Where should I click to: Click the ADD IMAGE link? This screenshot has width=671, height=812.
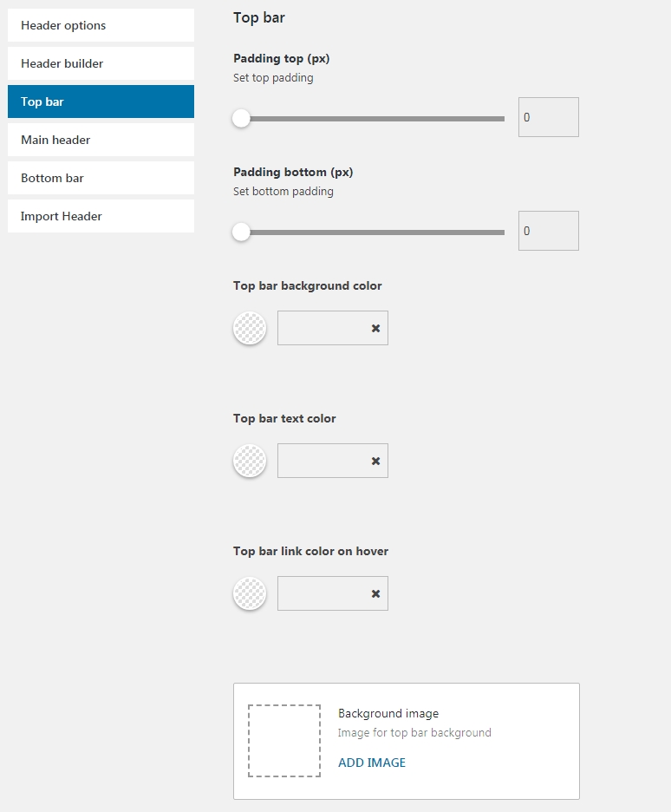click(371, 763)
